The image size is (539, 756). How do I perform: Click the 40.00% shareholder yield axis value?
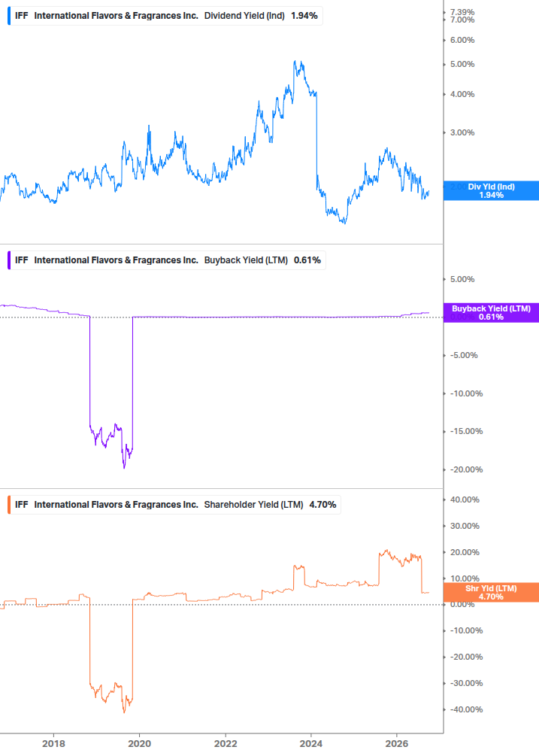coord(465,500)
